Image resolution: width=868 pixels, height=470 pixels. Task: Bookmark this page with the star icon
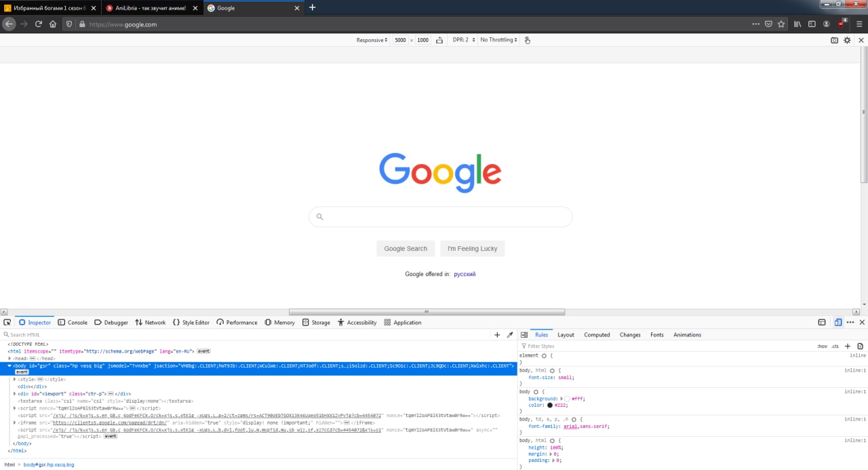781,24
